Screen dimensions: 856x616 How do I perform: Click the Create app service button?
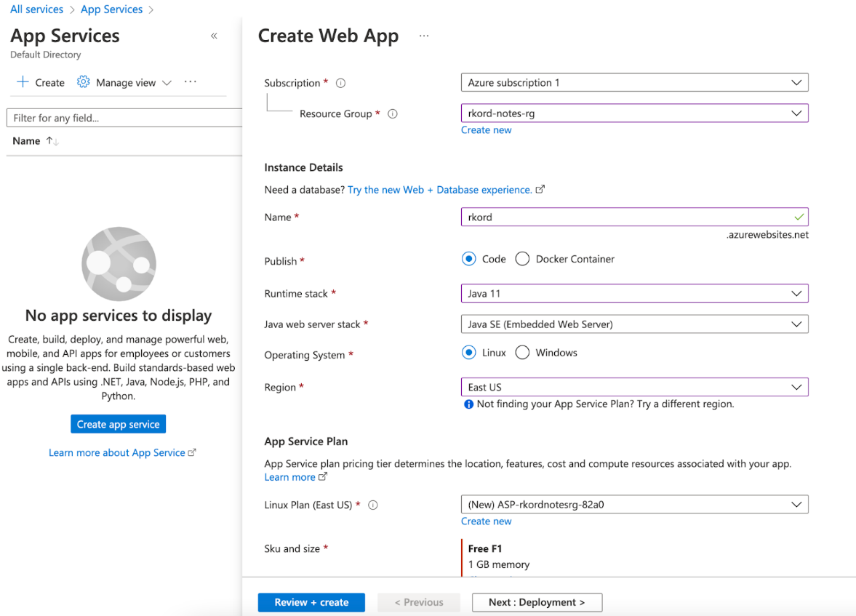(118, 424)
